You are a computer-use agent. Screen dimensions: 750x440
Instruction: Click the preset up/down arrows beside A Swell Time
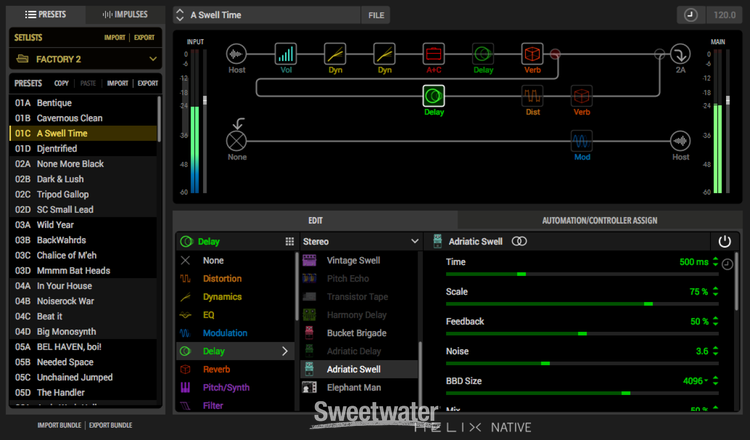(x=180, y=15)
